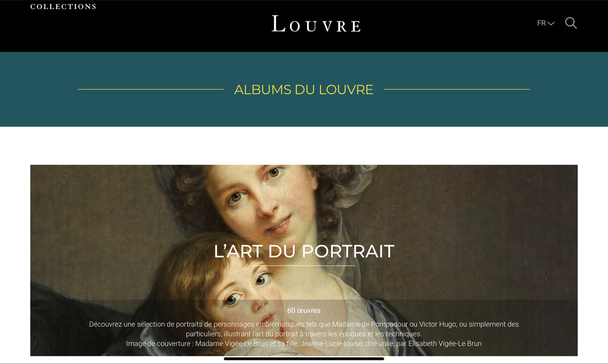Open the COLLECTIONS link in header
The height and width of the screenshot is (364, 608).
63,7
